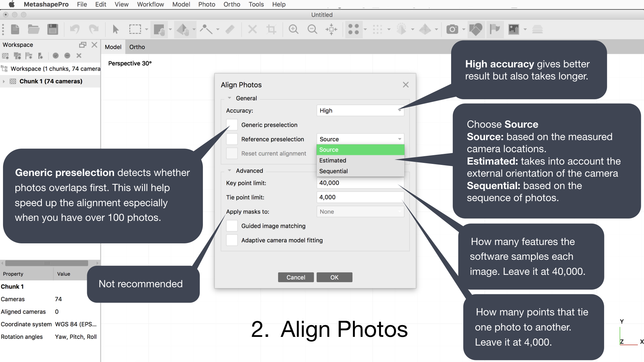Toggle the Show Markers flag icon
The width and height of the screenshot is (644, 362).
[x=494, y=29]
